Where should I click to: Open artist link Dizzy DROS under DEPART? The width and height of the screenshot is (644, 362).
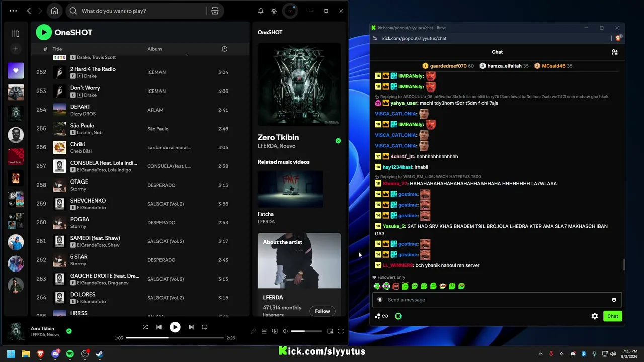(83, 114)
